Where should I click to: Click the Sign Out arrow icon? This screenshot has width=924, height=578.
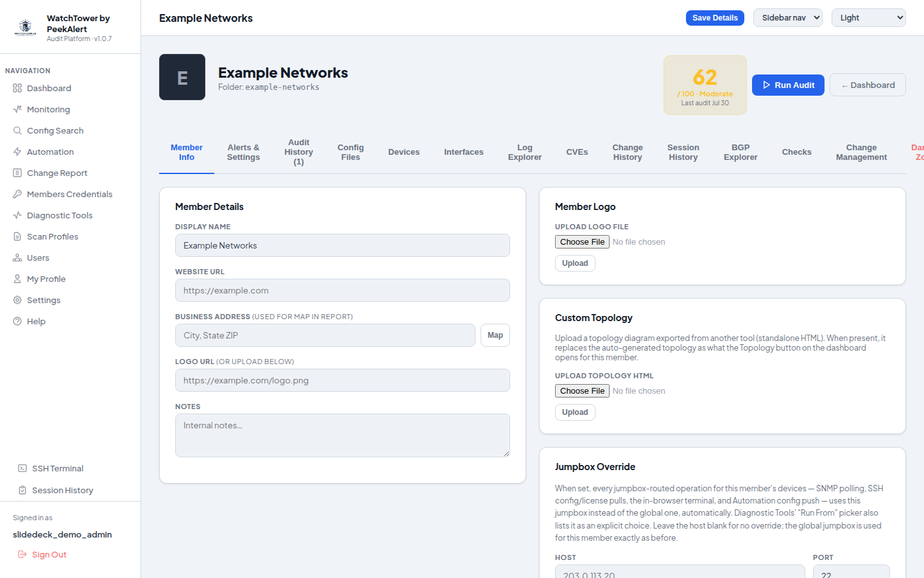[22, 554]
